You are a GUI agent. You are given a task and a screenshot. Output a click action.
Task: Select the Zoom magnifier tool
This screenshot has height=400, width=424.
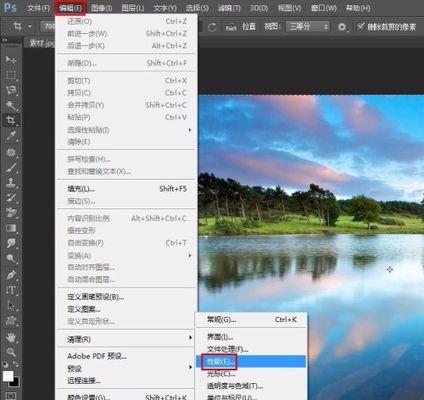click(11, 352)
